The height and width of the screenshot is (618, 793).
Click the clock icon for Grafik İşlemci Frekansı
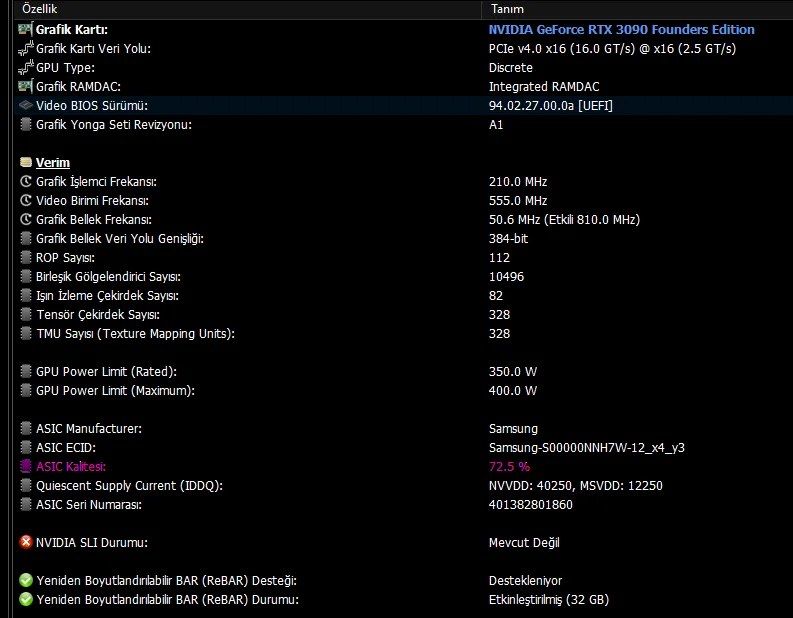(25, 182)
